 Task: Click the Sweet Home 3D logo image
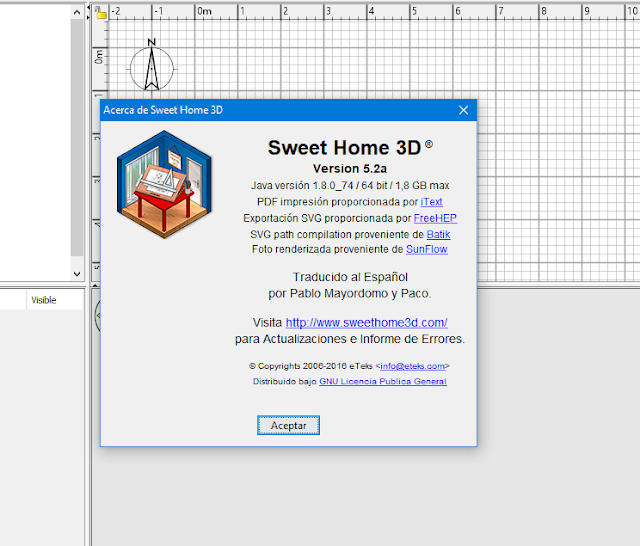pyautogui.click(x=164, y=184)
